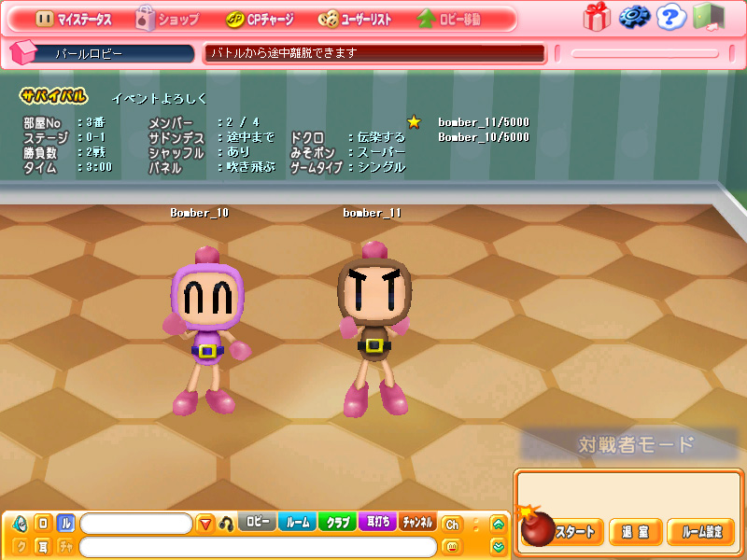Click the ゲームタイプ value シングル

pyautogui.click(x=381, y=167)
